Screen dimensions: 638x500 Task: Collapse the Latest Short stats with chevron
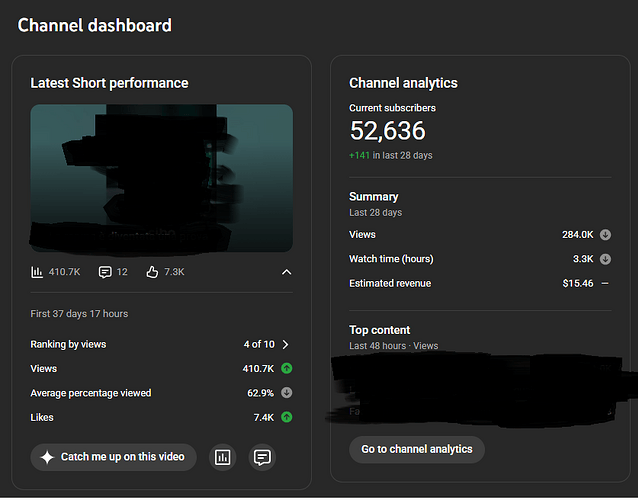(x=286, y=272)
